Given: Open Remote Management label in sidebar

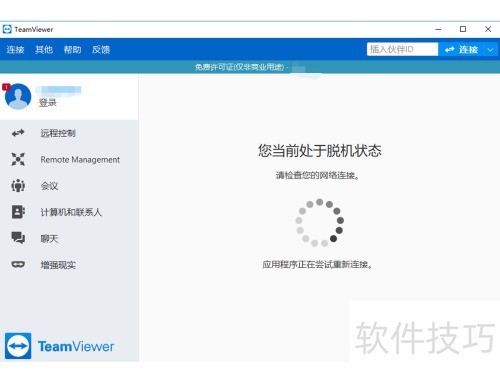Looking at the screenshot, I should point(80,160).
